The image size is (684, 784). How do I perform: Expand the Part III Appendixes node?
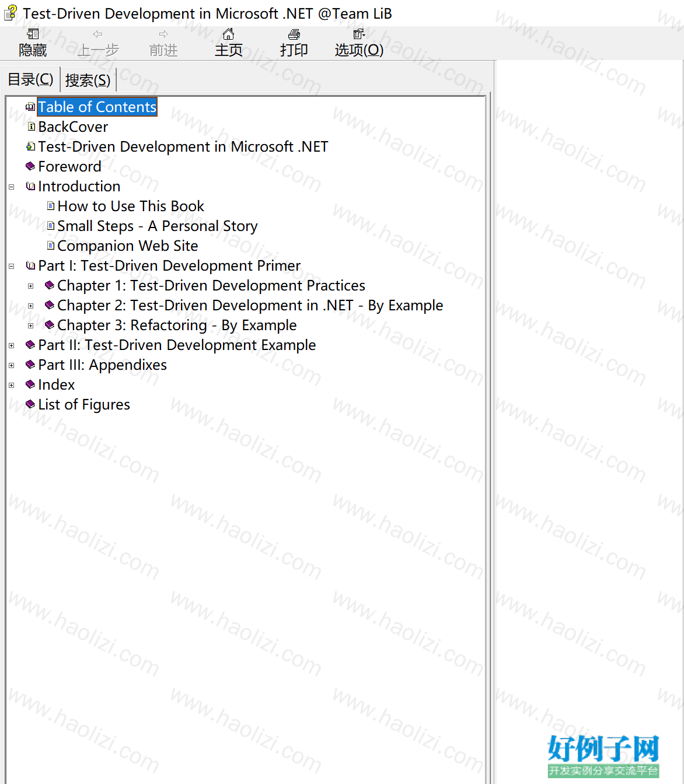[11, 366]
